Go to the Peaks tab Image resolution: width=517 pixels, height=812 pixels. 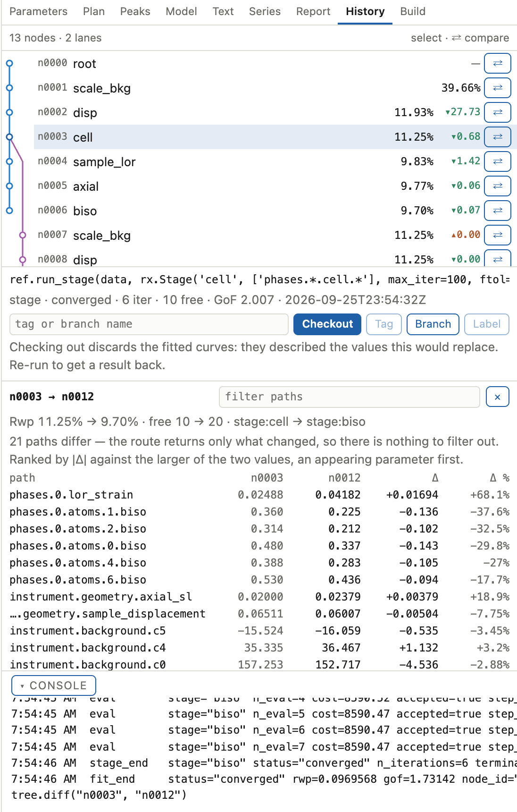pyautogui.click(x=135, y=11)
